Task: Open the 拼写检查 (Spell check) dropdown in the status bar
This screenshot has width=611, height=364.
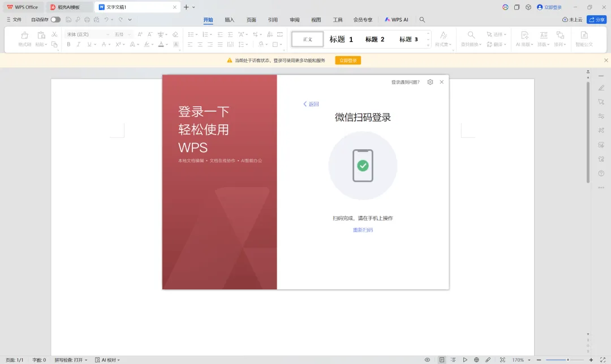Action: point(71,360)
